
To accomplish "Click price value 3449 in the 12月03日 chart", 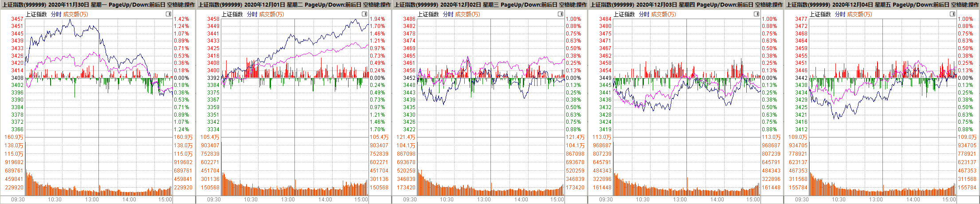I will point(605,78).
